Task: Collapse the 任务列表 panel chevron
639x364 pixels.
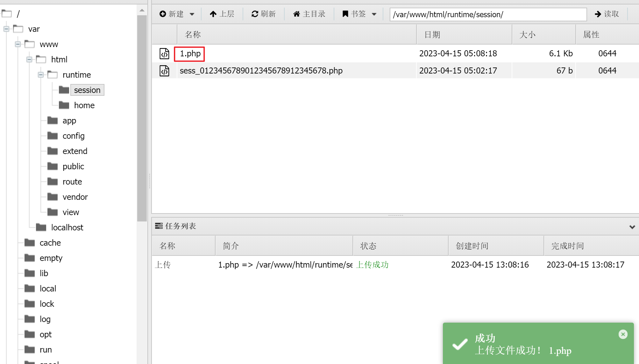Action: click(x=632, y=227)
